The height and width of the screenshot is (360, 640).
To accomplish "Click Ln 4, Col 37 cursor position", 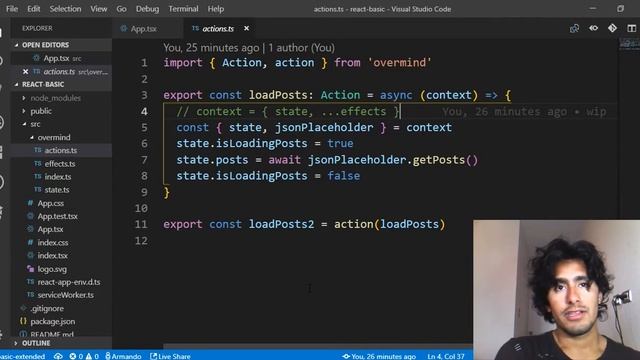I will 446,356.
